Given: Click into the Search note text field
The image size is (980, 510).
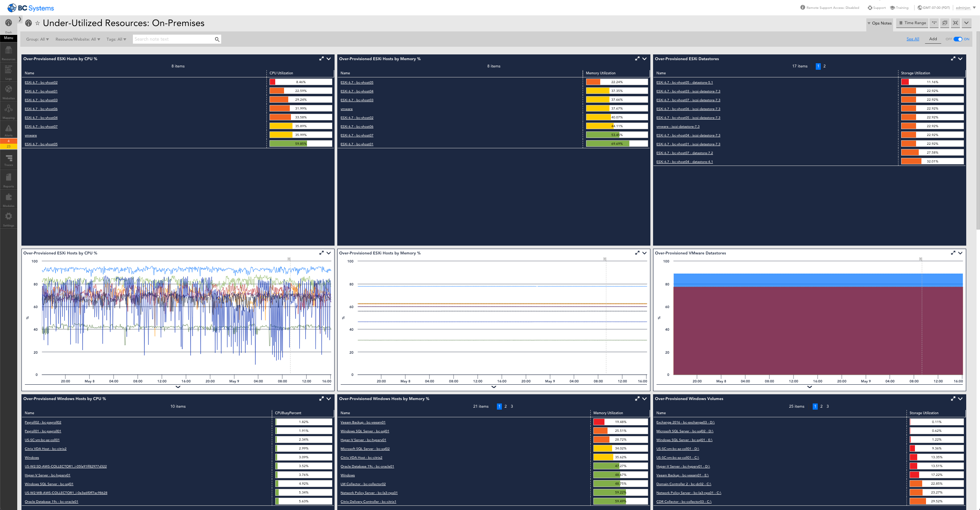Looking at the screenshot, I should (x=172, y=39).
